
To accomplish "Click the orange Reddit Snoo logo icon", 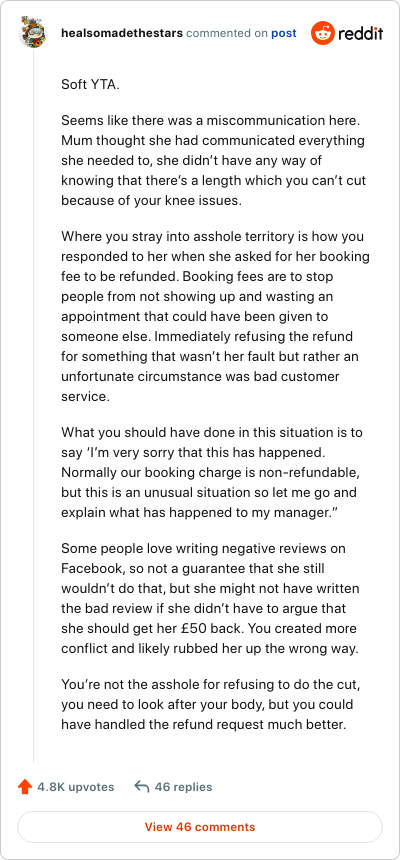I will click(322, 33).
